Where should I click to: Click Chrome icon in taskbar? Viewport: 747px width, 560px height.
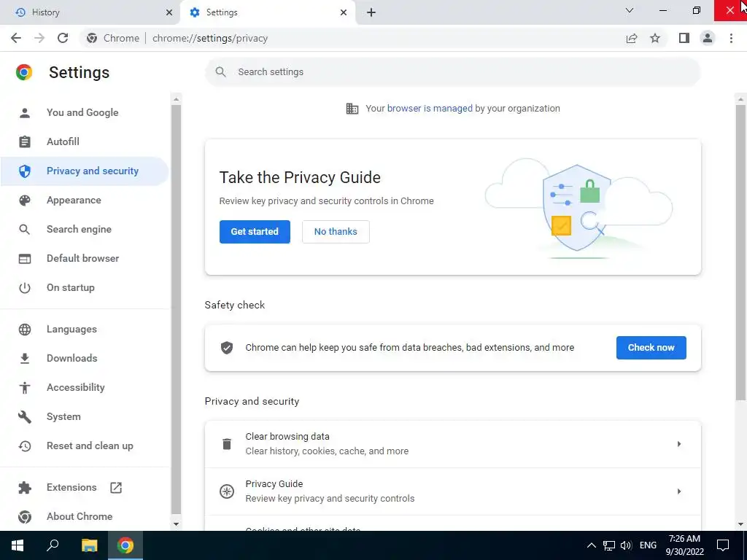coord(125,545)
